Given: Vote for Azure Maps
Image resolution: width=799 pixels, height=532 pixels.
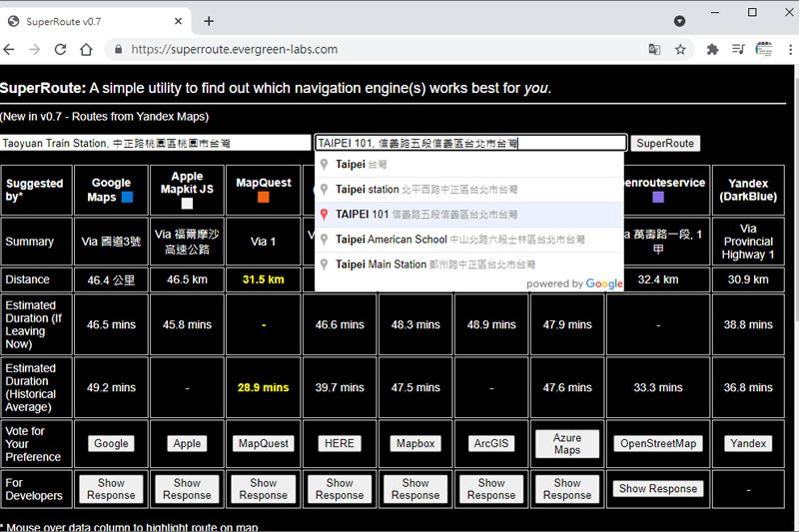Looking at the screenshot, I should coord(567,443).
